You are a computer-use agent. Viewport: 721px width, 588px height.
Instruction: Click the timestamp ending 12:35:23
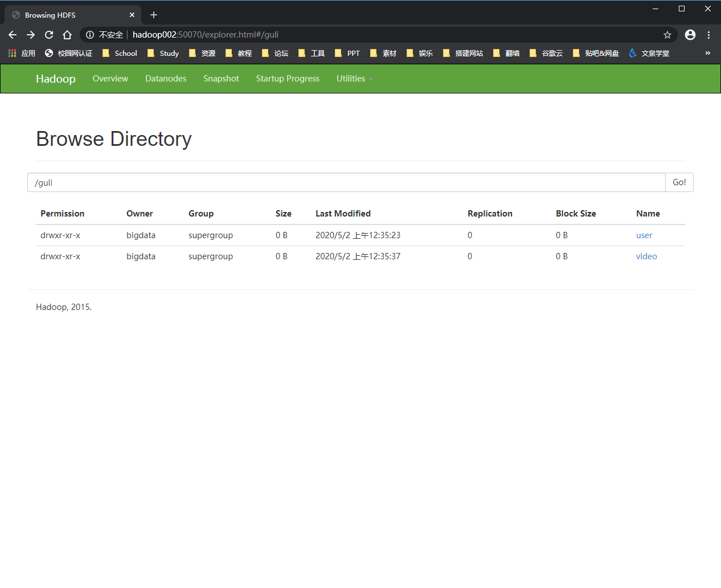click(x=358, y=235)
